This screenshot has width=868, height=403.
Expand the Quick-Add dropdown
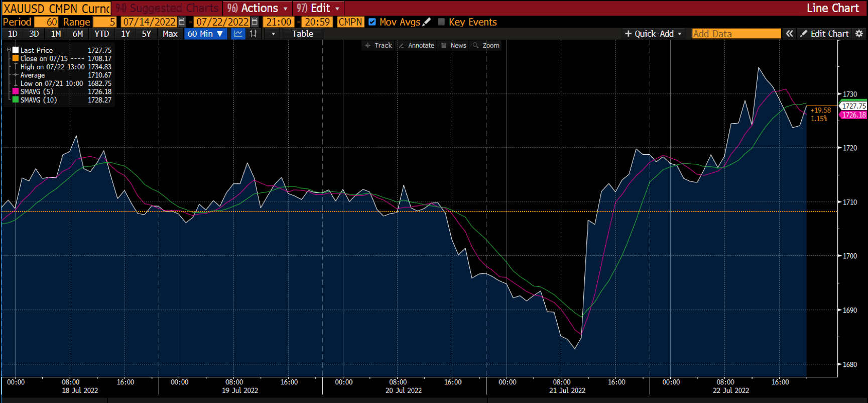(x=653, y=34)
